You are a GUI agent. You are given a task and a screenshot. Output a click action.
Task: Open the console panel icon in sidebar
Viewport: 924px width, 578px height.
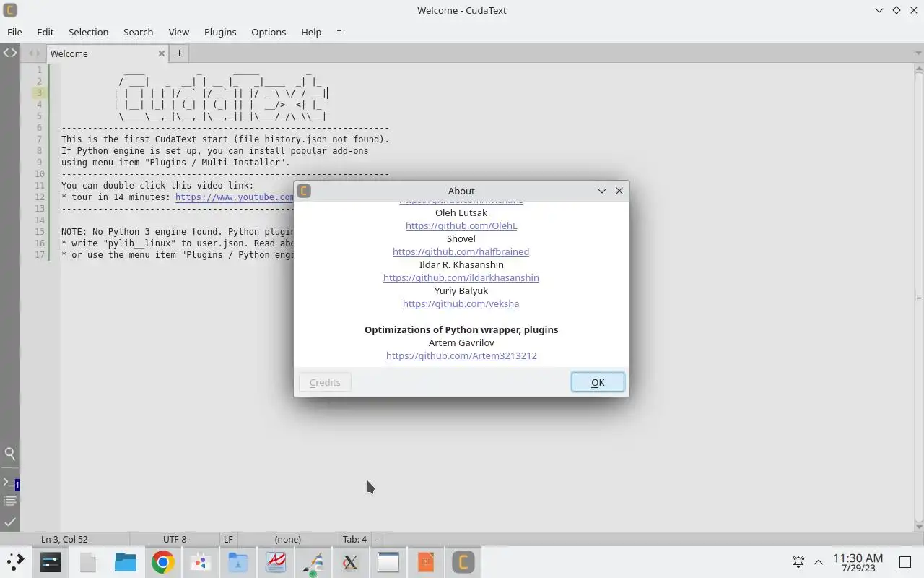pos(10,483)
